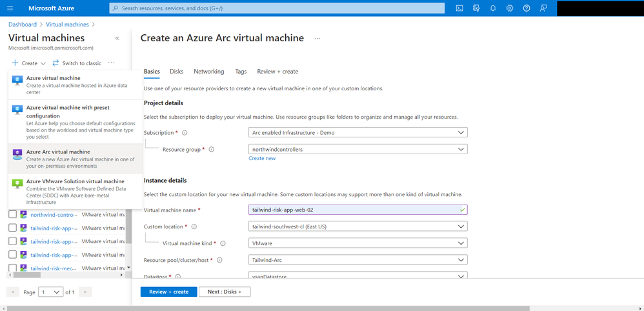
Task: Click into the Virtual machine name field
Action: (357, 210)
